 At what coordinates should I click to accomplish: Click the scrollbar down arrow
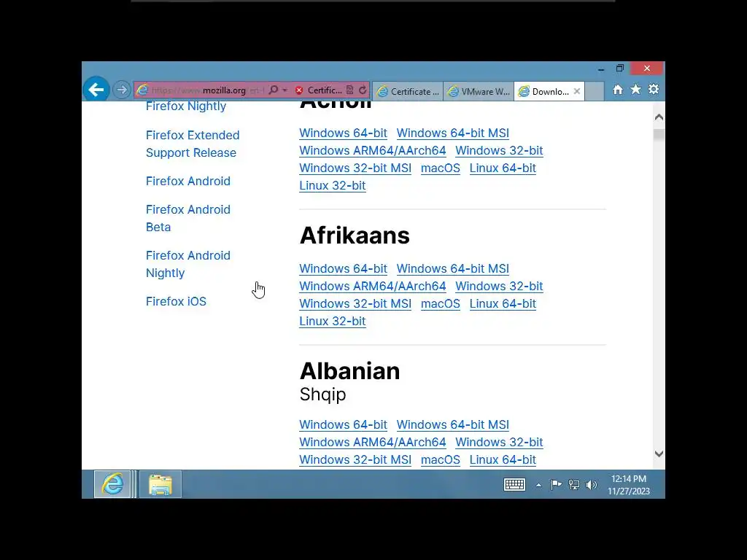659,454
